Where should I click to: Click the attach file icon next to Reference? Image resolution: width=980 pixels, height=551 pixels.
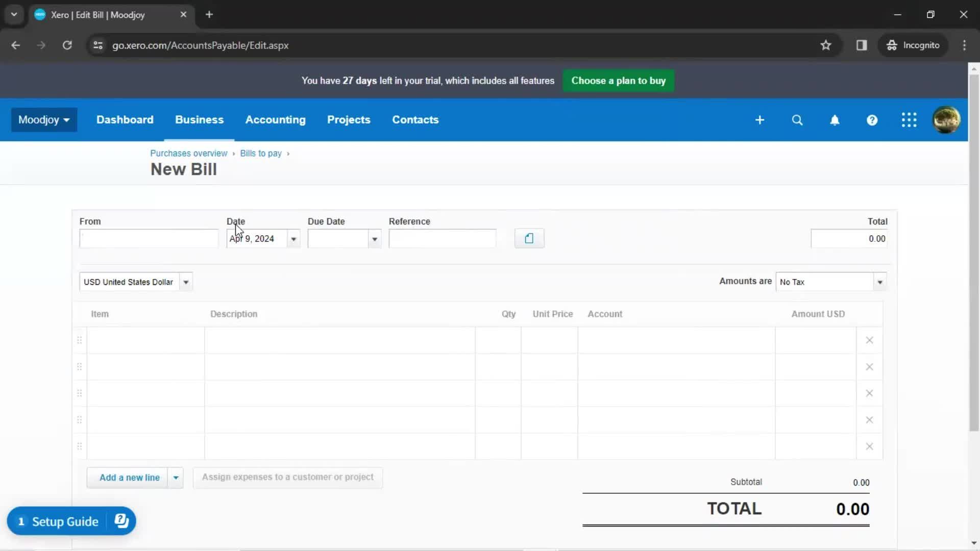(x=529, y=238)
